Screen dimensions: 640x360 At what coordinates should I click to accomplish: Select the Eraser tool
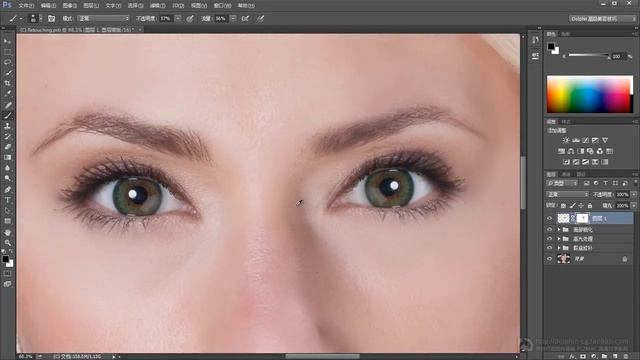pos(7,147)
